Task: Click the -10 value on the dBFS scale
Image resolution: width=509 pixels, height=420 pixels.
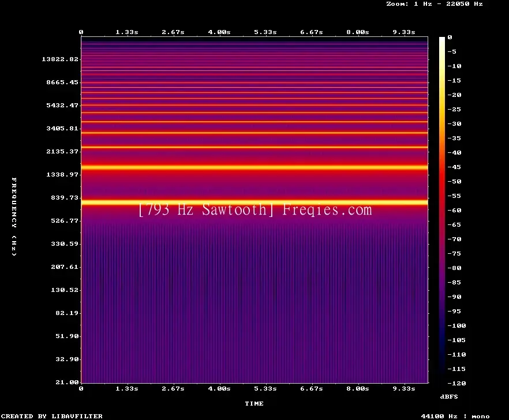Action: tap(454, 66)
